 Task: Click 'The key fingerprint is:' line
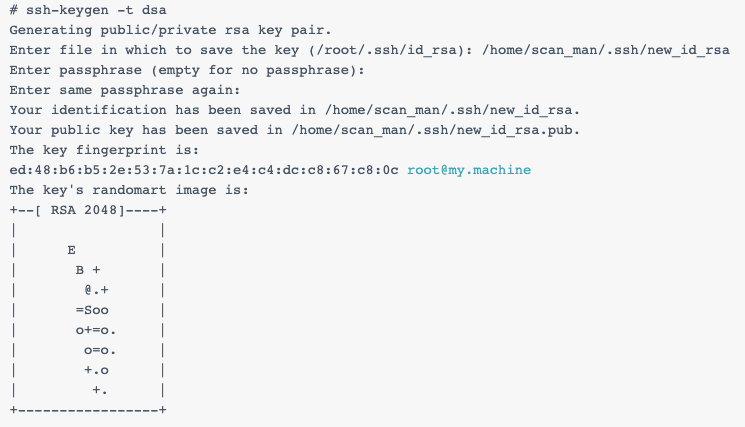point(104,150)
